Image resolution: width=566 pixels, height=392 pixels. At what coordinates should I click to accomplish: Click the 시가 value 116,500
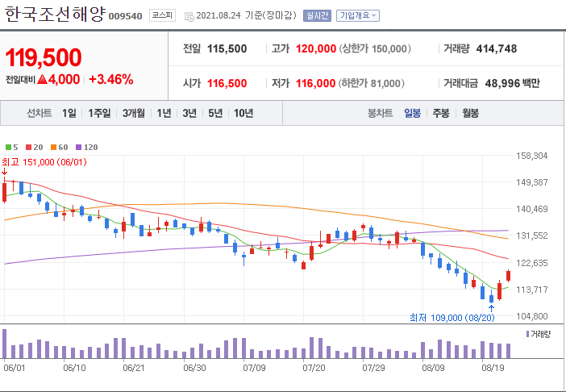pyautogui.click(x=227, y=83)
